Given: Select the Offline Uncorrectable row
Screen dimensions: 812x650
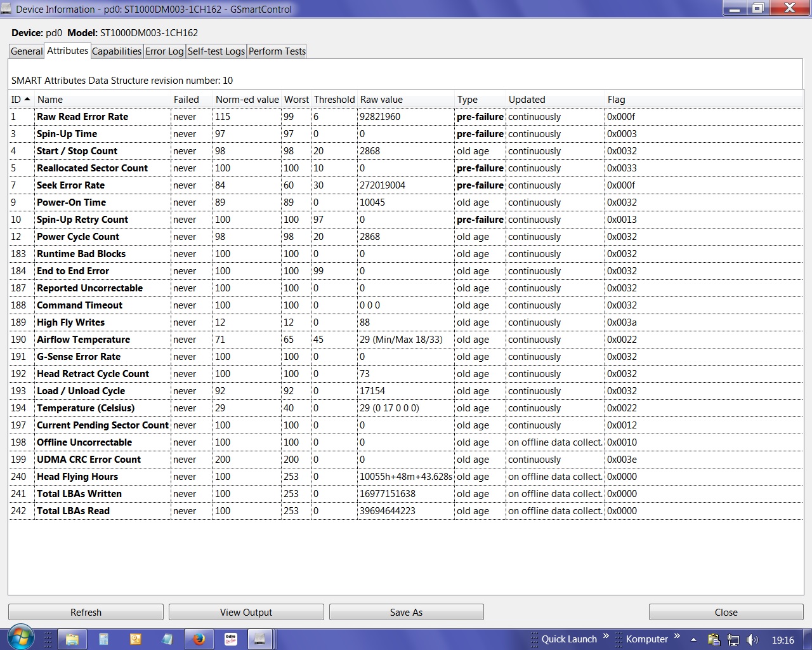Looking at the screenshot, I should pos(406,442).
